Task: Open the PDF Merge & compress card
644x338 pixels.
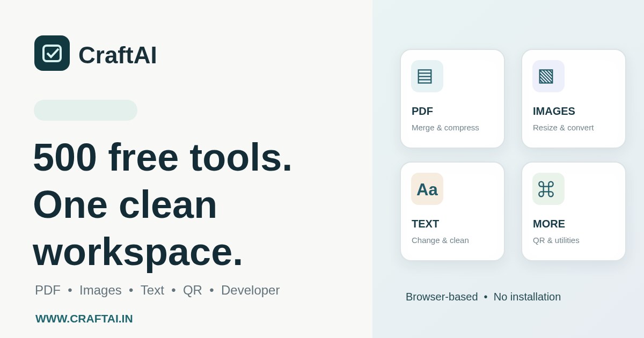Action: pyautogui.click(x=452, y=99)
